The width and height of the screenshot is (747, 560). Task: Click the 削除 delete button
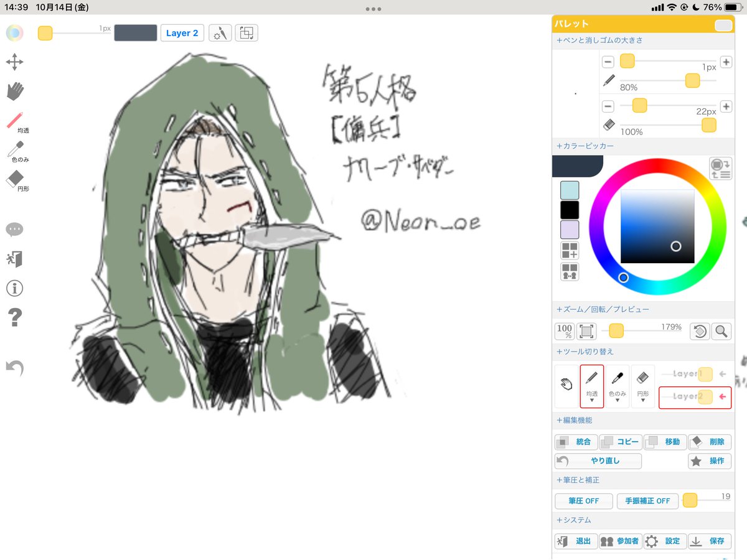pyautogui.click(x=710, y=442)
